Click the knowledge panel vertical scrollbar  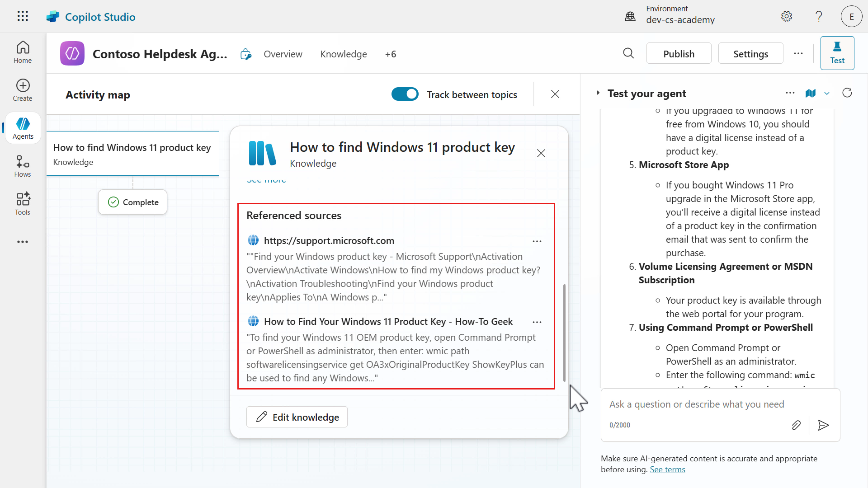tap(564, 333)
